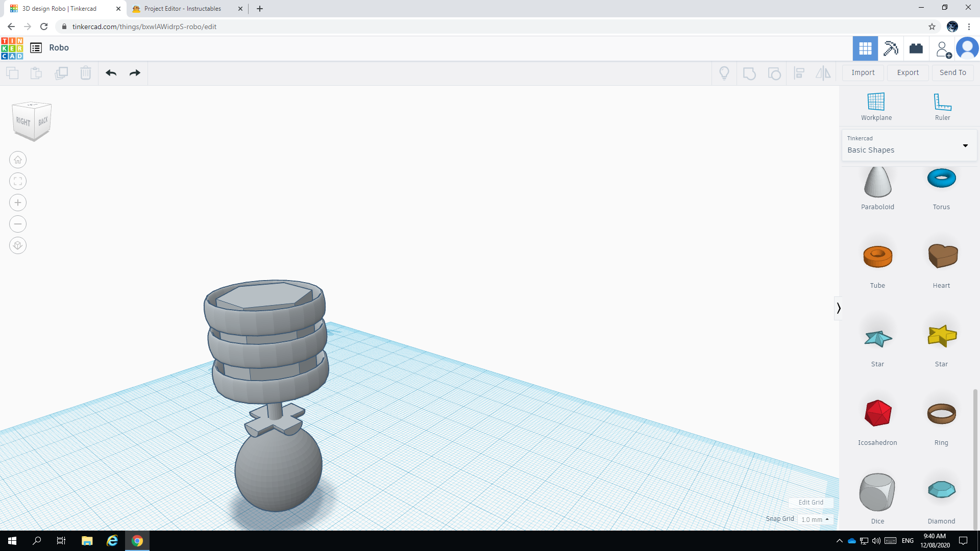Click the Import button
The height and width of the screenshot is (551, 980).
863,72
